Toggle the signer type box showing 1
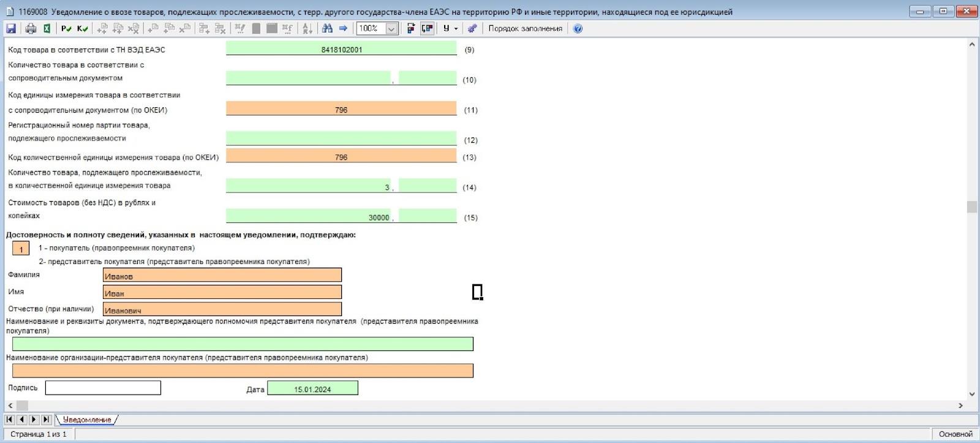980x443 pixels. [x=21, y=249]
